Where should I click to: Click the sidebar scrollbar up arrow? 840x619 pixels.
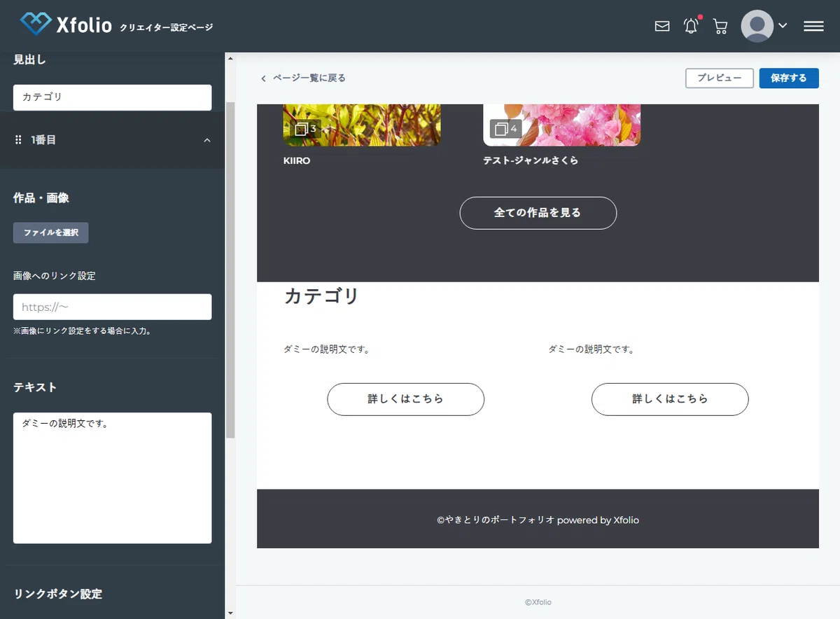(x=230, y=59)
